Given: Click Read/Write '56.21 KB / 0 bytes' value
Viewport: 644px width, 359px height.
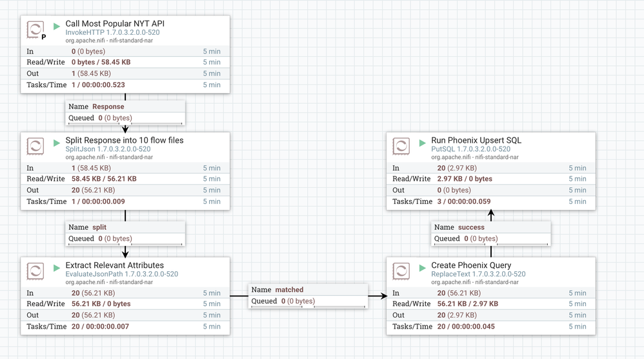Looking at the screenshot, I should click(x=101, y=303).
